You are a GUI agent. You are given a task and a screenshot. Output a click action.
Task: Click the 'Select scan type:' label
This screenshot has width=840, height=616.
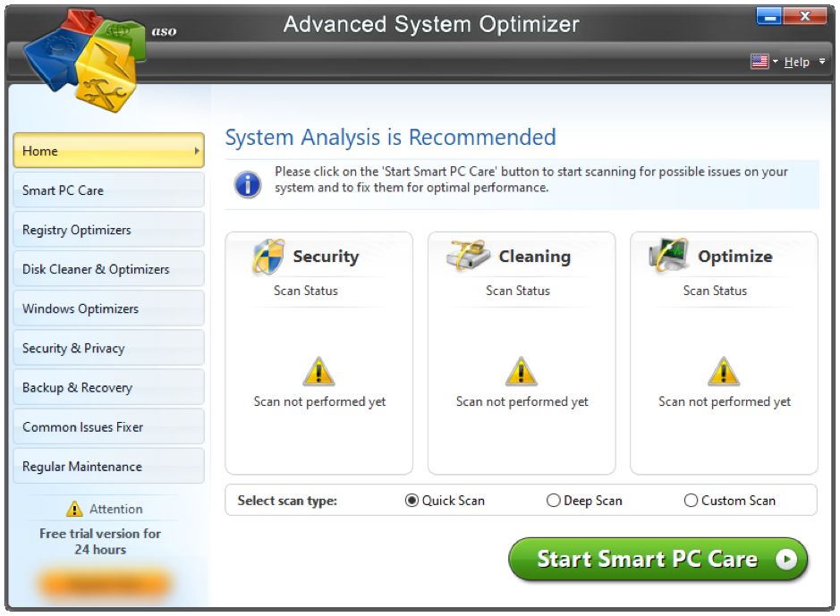coord(288,501)
